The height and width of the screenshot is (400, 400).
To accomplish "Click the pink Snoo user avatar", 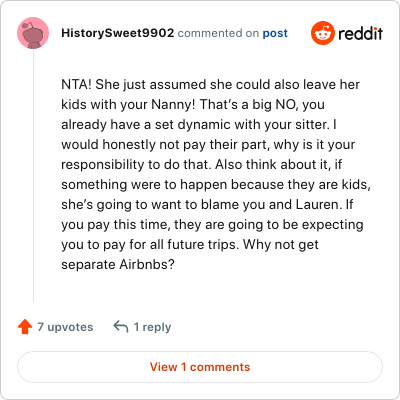I will (33, 33).
